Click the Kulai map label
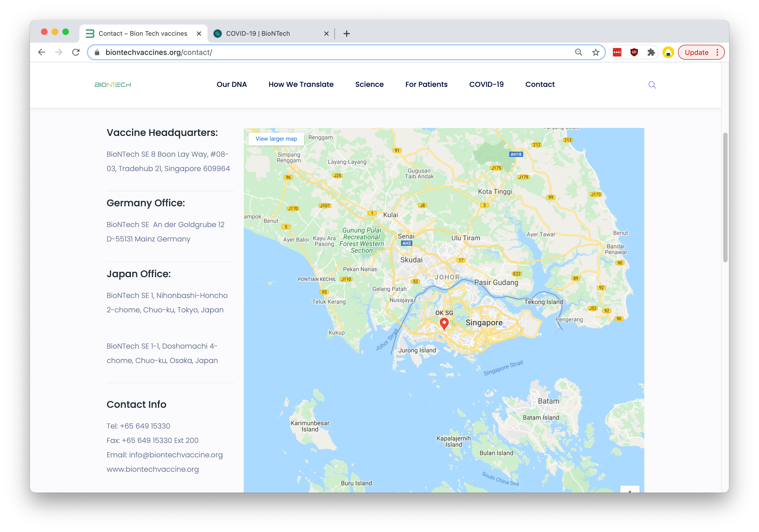This screenshot has width=759, height=532. tap(390, 215)
